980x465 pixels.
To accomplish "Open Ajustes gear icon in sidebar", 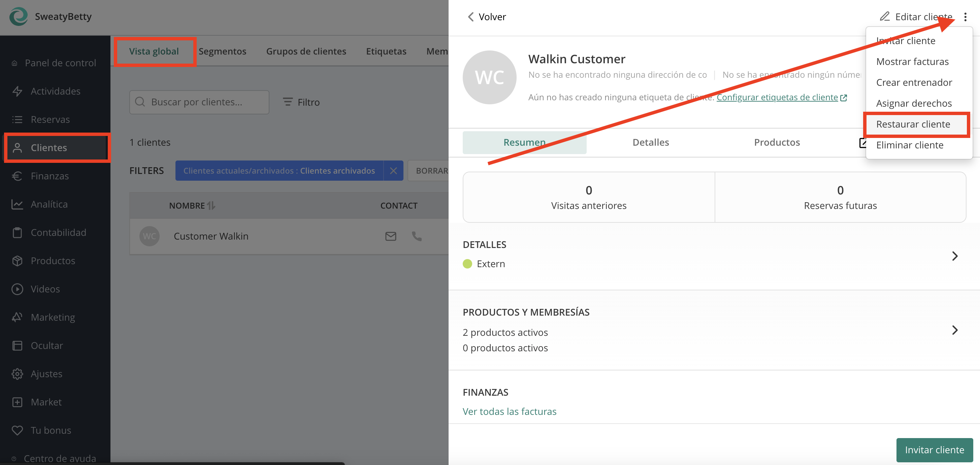I will pos(17,374).
